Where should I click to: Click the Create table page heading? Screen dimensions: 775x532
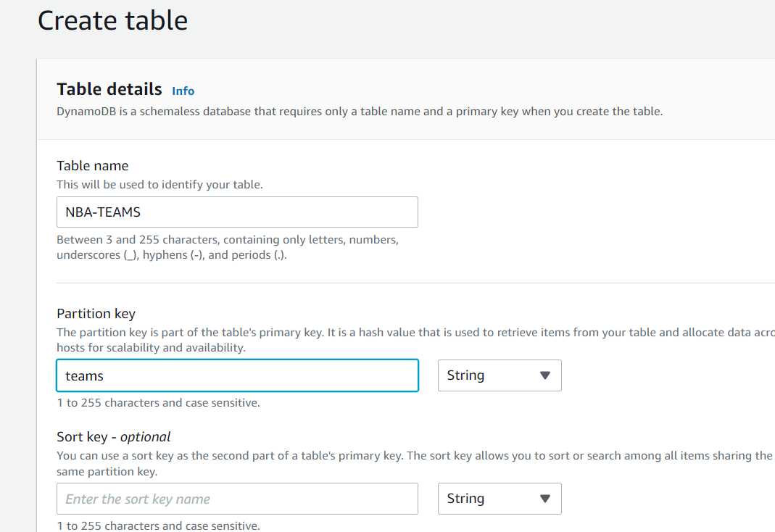pyautogui.click(x=112, y=20)
